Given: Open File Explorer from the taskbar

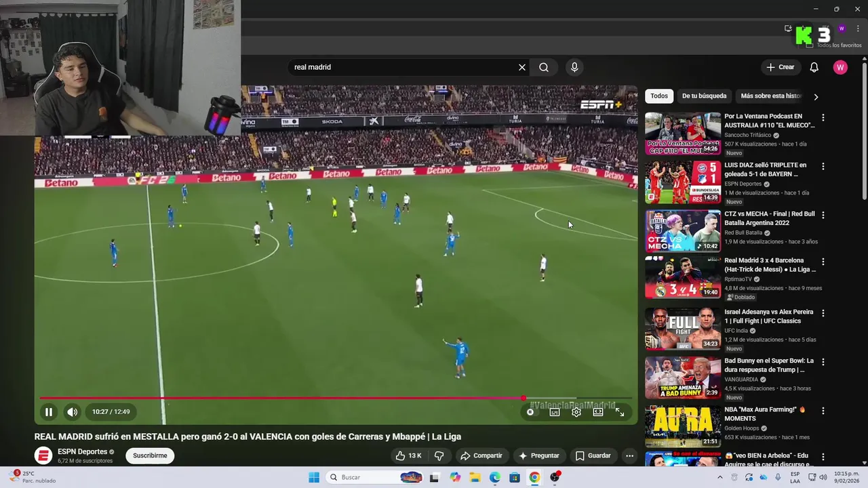Looking at the screenshot, I should tap(475, 477).
